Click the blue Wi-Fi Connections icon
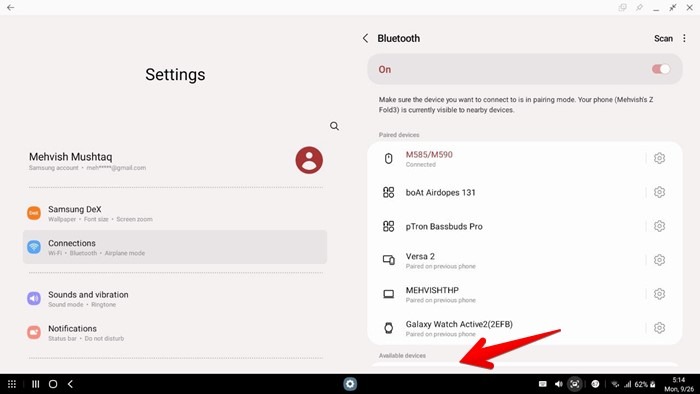This screenshot has width=700, height=394. click(x=34, y=247)
